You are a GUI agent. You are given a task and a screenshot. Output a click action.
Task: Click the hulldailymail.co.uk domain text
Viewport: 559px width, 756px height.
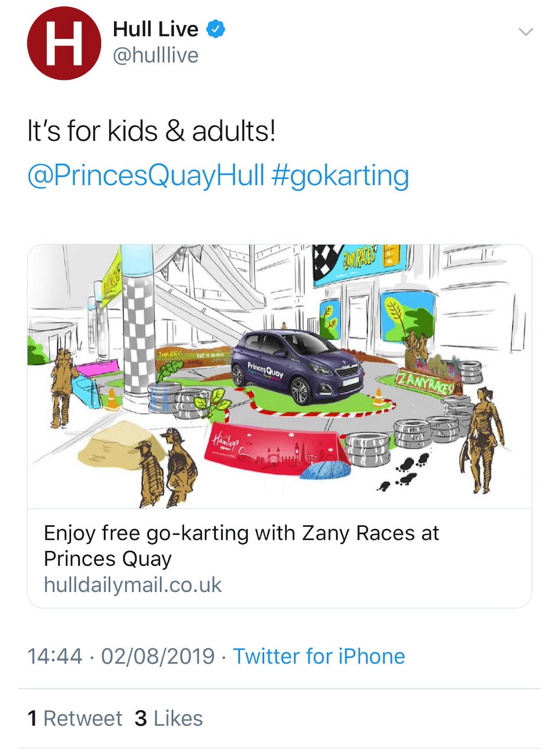tap(133, 585)
